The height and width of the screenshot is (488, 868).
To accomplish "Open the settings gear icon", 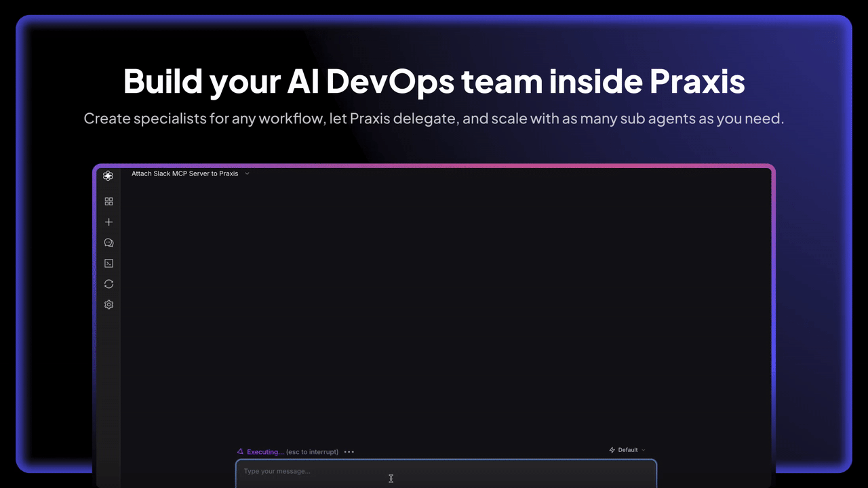I will pyautogui.click(x=108, y=305).
